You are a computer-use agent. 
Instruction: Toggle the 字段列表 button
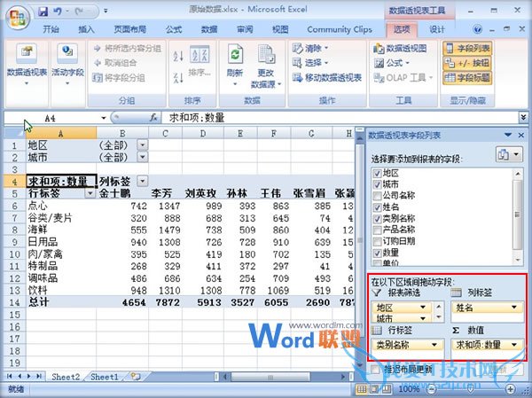click(x=467, y=49)
